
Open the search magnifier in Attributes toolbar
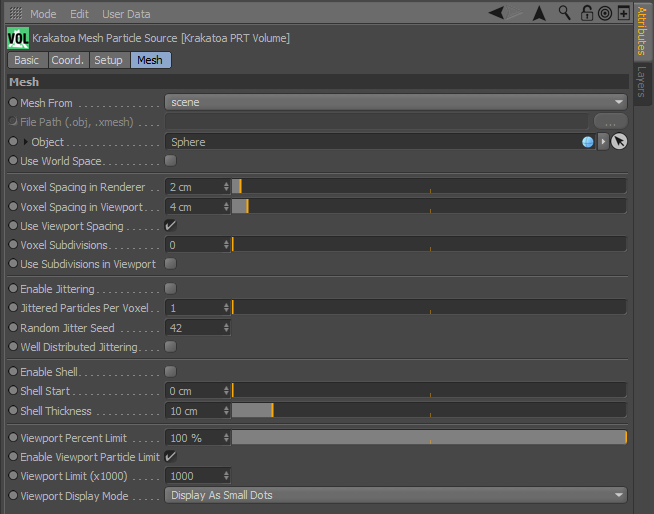pyautogui.click(x=564, y=13)
